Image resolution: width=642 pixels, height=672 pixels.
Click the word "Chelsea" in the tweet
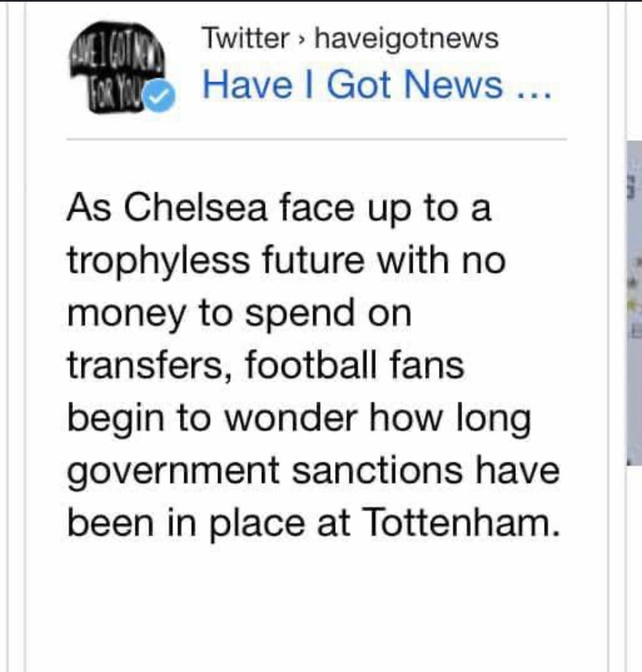[196, 208]
